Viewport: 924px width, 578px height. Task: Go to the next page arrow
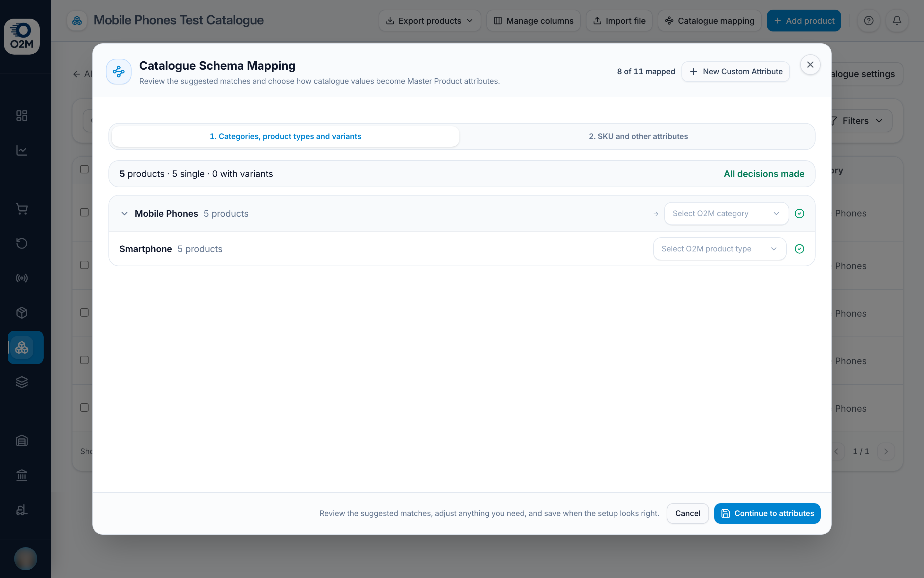pyautogui.click(x=886, y=451)
